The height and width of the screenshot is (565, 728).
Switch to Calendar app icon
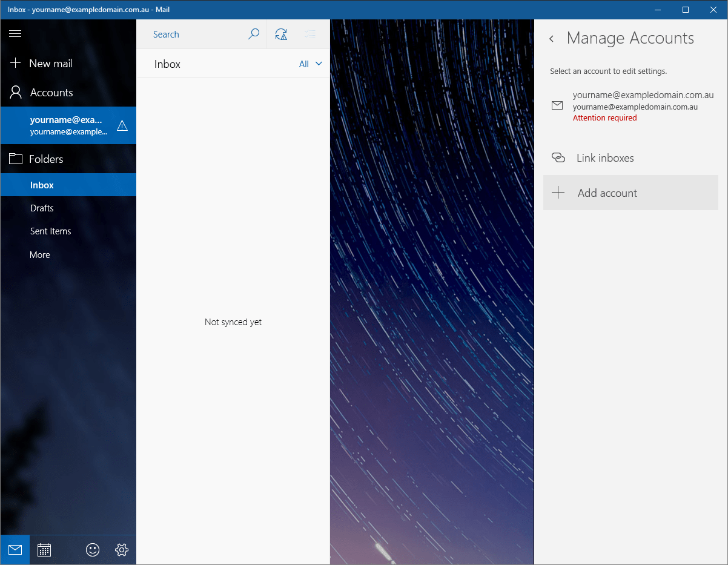(x=44, y=550)
